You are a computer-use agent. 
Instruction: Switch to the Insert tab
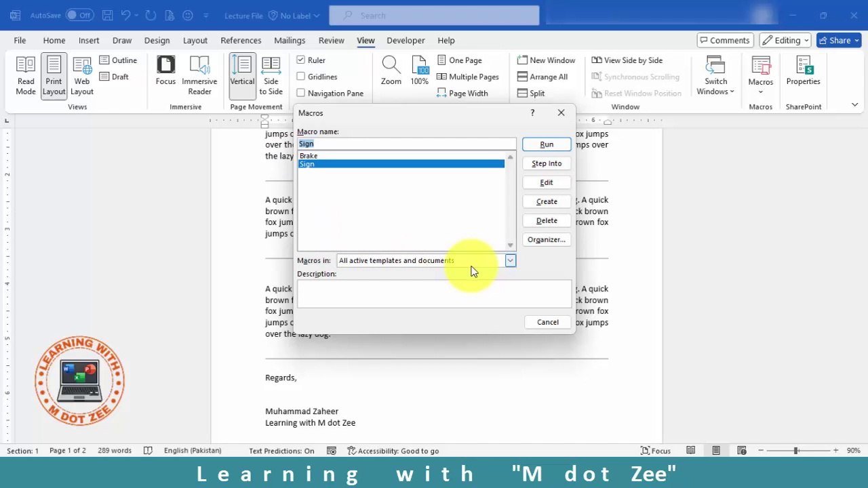pos(89,41)
